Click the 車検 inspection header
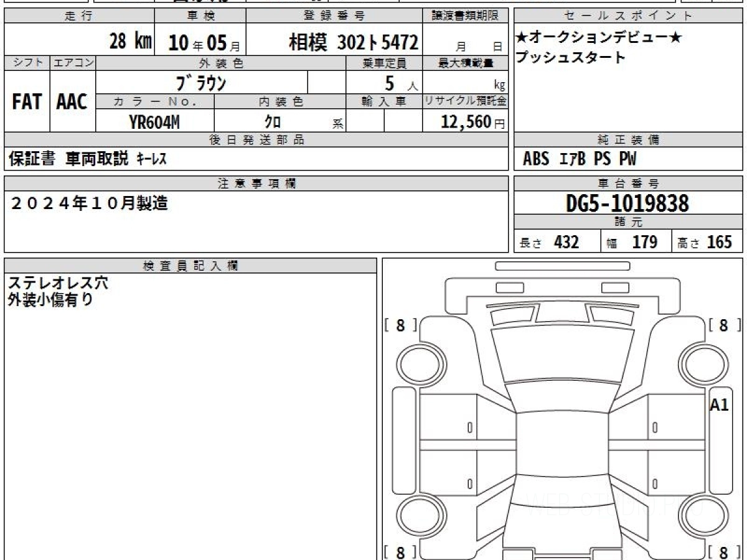This screenshot has width=747, height=560. [x=200, y=16]
